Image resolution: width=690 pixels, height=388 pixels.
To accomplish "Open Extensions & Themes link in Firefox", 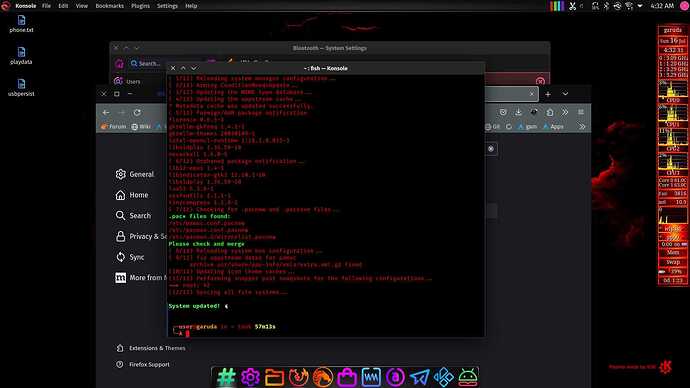I will coord(151,348).
